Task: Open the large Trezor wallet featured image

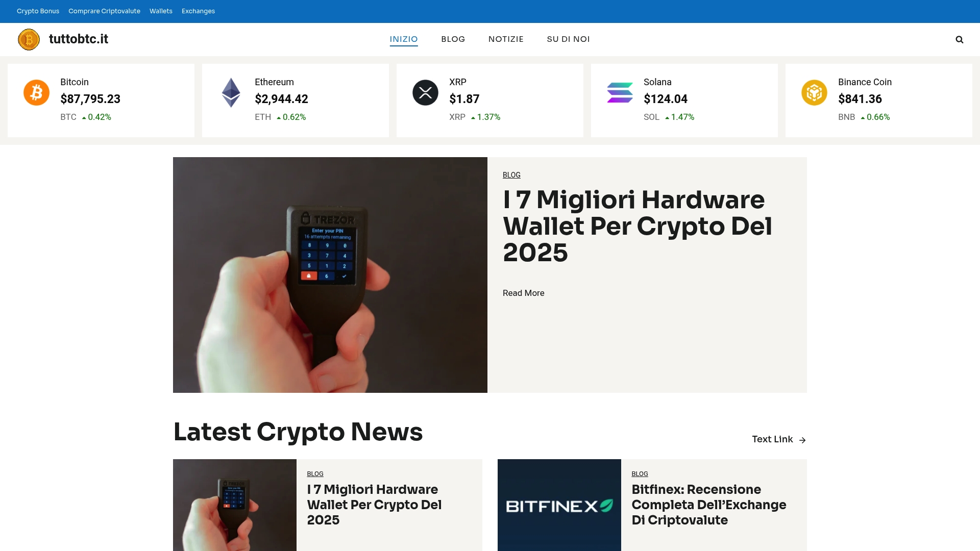Action: point(330,275)
